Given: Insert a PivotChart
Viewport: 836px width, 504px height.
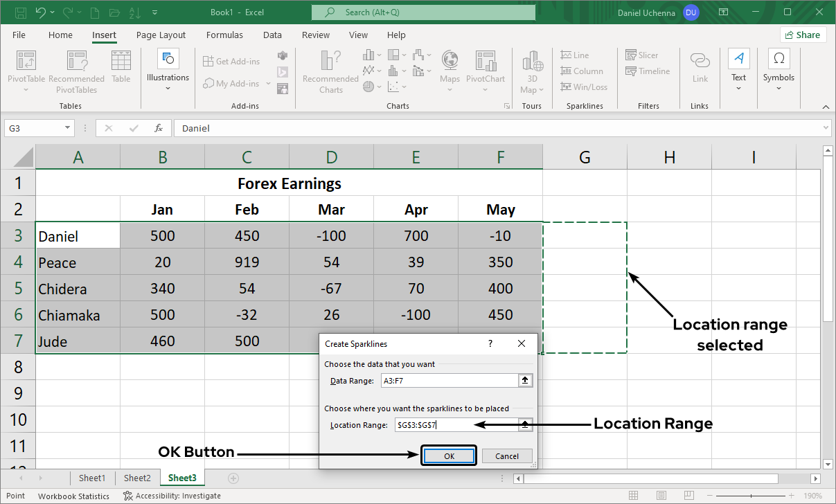Looking at the screenshot, I should [x=486, y=69].
